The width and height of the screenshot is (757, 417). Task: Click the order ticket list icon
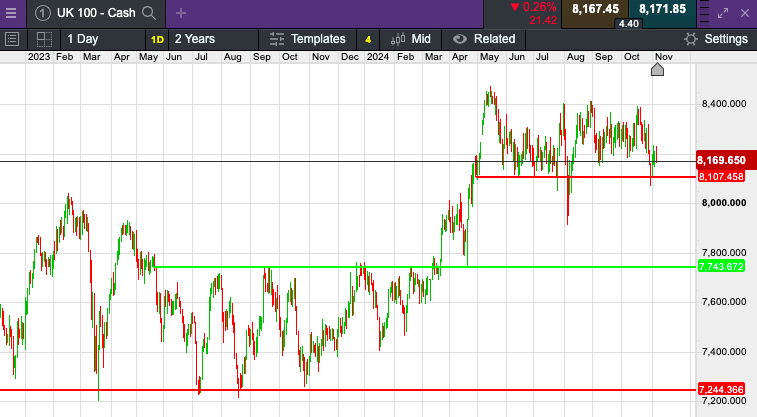tap(12, 39)
